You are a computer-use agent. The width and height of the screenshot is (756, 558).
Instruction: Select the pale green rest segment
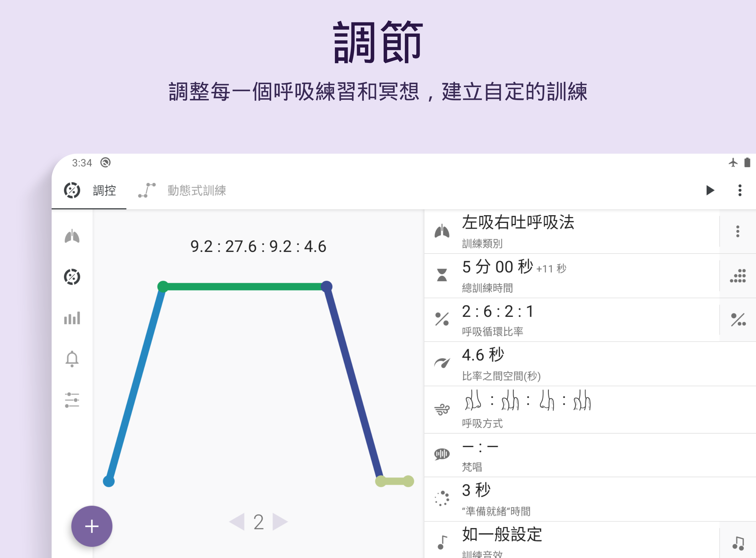395,481
